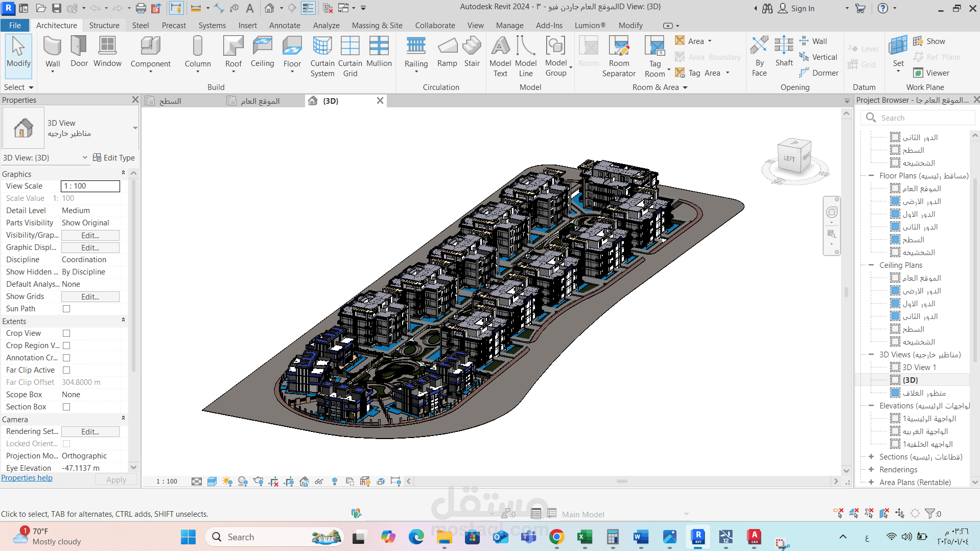The image size is (980, 551).
Task: Click Temporary Hide/Isolate glasses icon
Action: (319, 481)
